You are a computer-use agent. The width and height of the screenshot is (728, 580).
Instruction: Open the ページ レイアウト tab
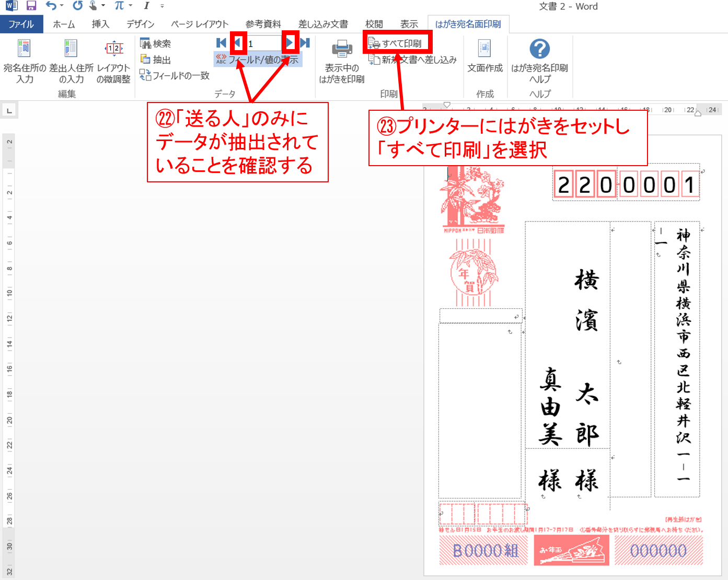[x=200, y=24]
